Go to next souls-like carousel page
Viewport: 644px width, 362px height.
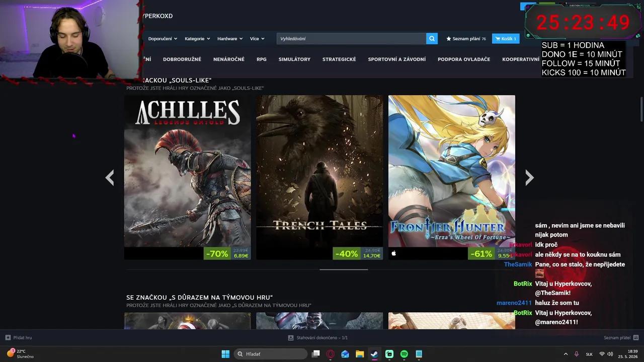[x=529, y=177]
